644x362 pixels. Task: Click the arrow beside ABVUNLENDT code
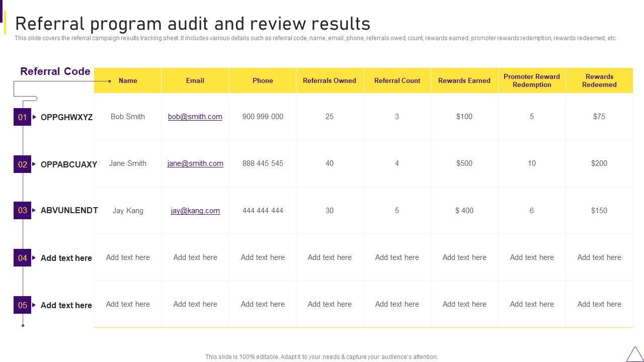click(x=34, y=210)
